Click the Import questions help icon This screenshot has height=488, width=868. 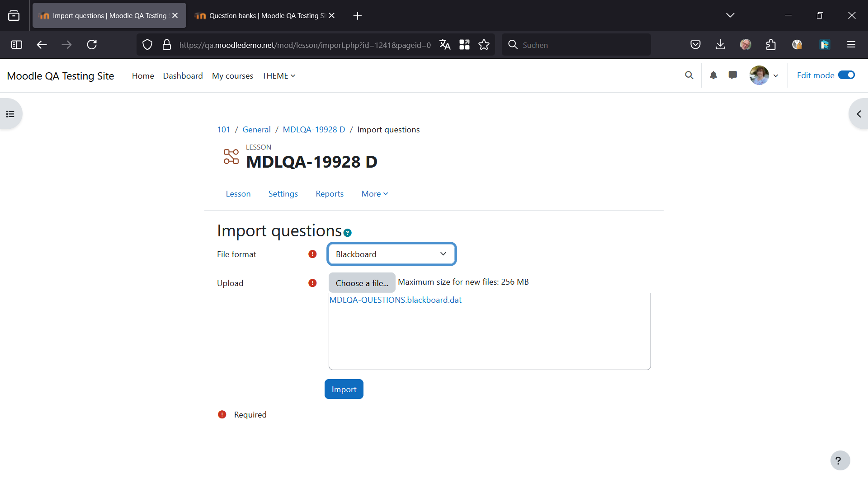347,233
